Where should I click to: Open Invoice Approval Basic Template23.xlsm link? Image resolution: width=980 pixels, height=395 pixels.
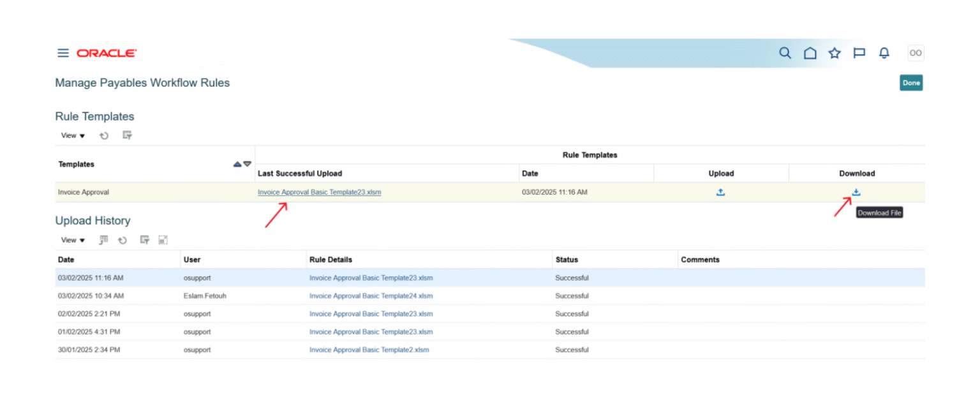coord(319,191)
